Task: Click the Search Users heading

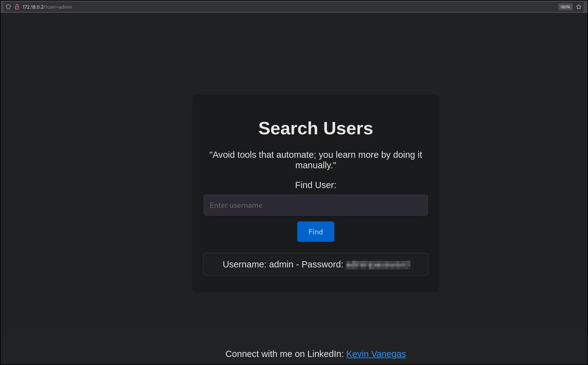Action: 315,128
